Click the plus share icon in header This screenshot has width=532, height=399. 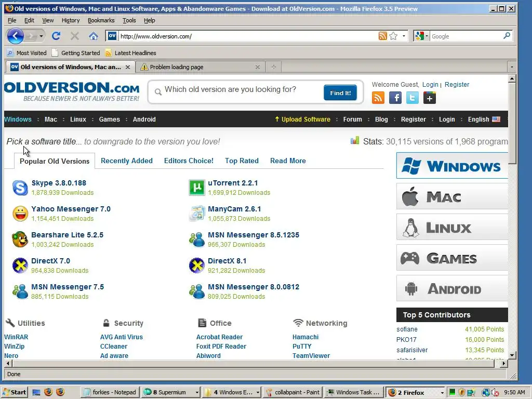tap(430, 98)
